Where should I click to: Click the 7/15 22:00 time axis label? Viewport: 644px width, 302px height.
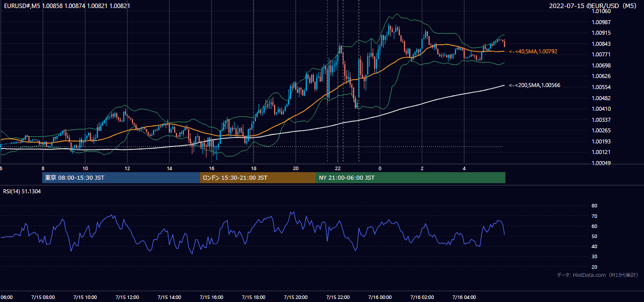point(338,297)
